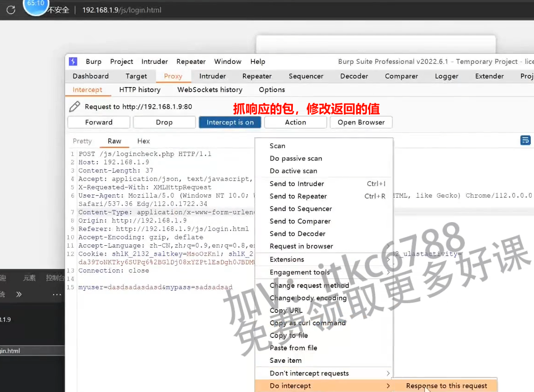Switch to the HTTP history tab

coord(140,90)
